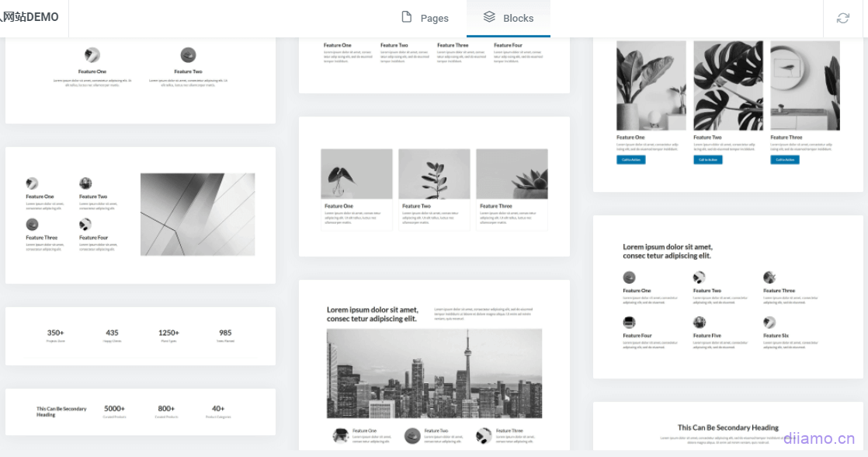Click the center plant card labeled Feature Two
This screenshot has height=457, width=868.
434,189
